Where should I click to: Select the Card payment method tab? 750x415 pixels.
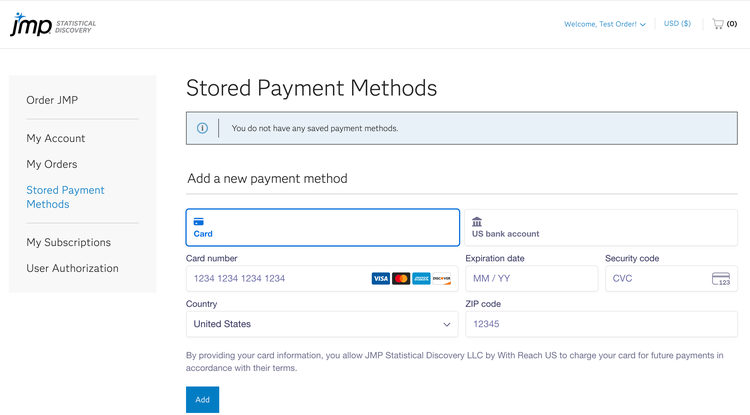coord(323,228)
